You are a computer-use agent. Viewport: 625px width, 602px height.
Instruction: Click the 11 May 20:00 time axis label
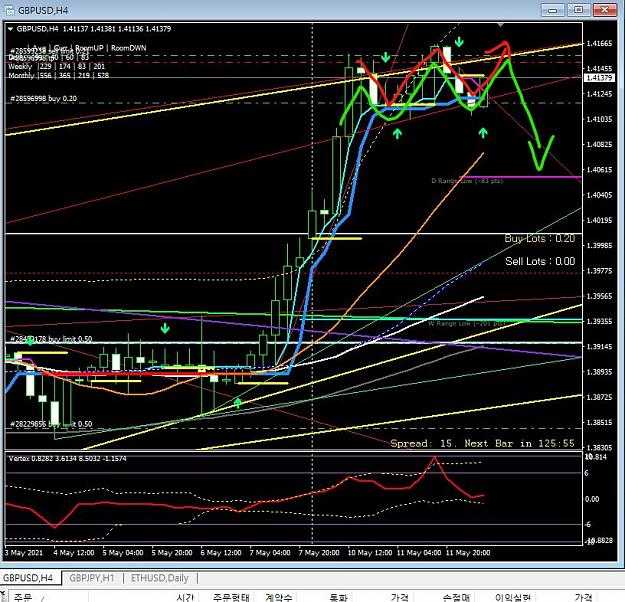pos(468,553)
